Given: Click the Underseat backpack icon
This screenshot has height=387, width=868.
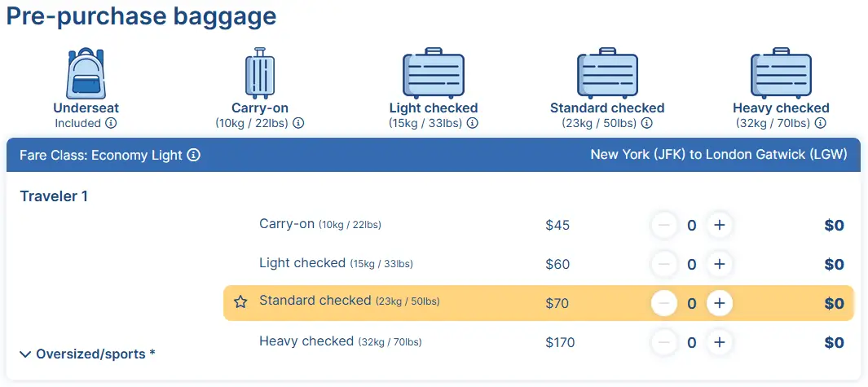Looking at the screenshot, I should [86, 73].
